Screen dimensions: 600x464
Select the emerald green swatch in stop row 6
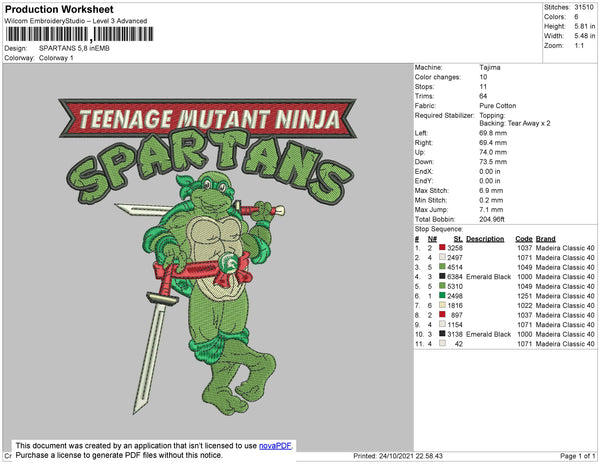click(442, 295)
